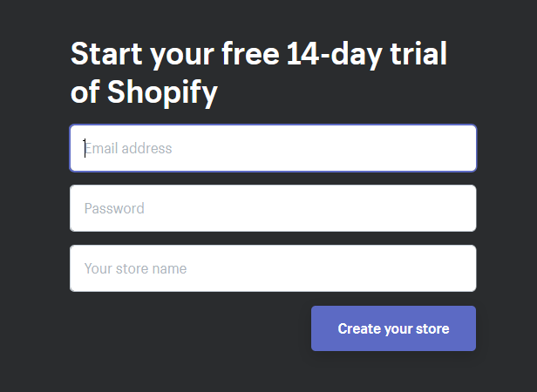Select the first form field for email

point(273,148)
